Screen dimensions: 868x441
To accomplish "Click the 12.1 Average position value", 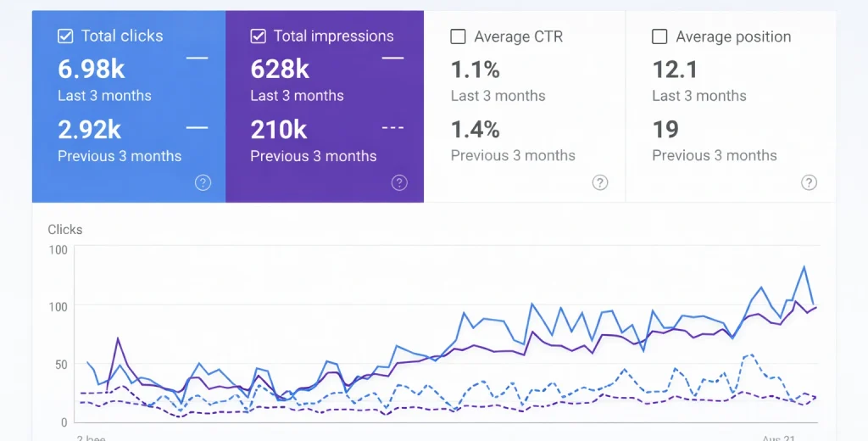I will pos(675,69).
